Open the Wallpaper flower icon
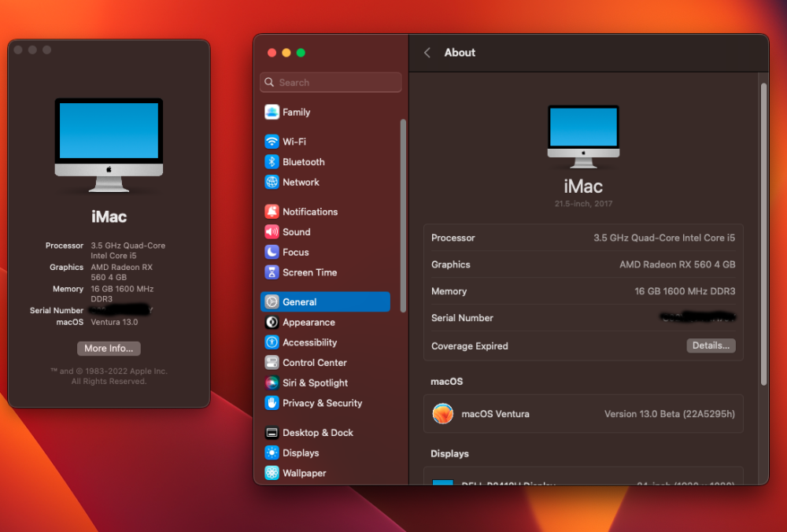Screen dimensions: 787x532 (272, 473)
